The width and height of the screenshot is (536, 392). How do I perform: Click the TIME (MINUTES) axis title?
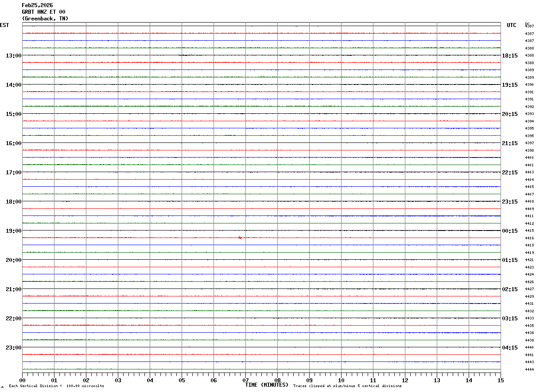[x=267, y=385]
